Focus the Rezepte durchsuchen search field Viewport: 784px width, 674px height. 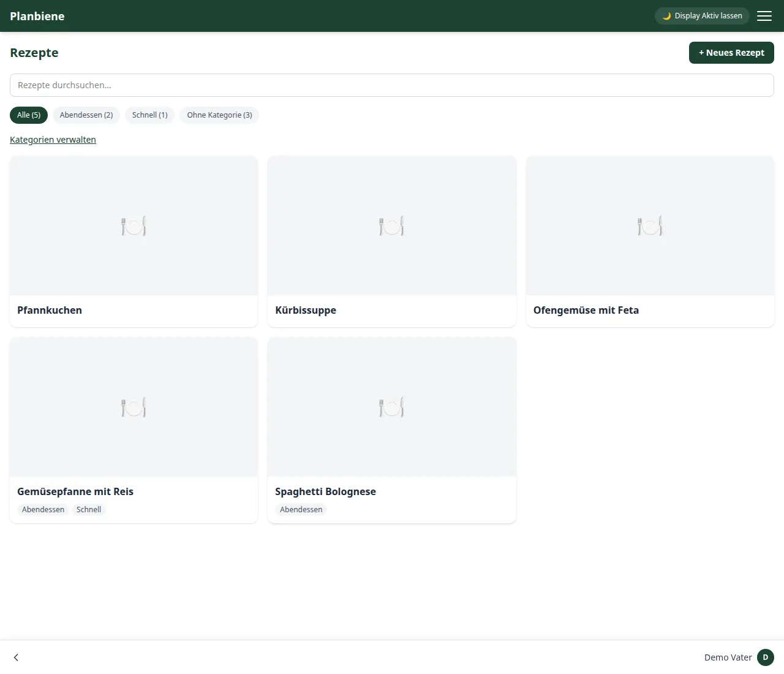point(392,85)
